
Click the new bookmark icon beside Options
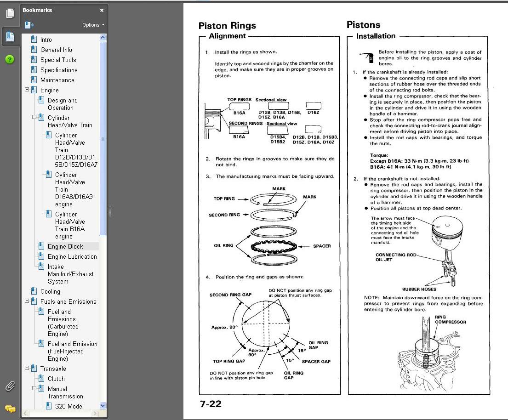click(29, 25)
